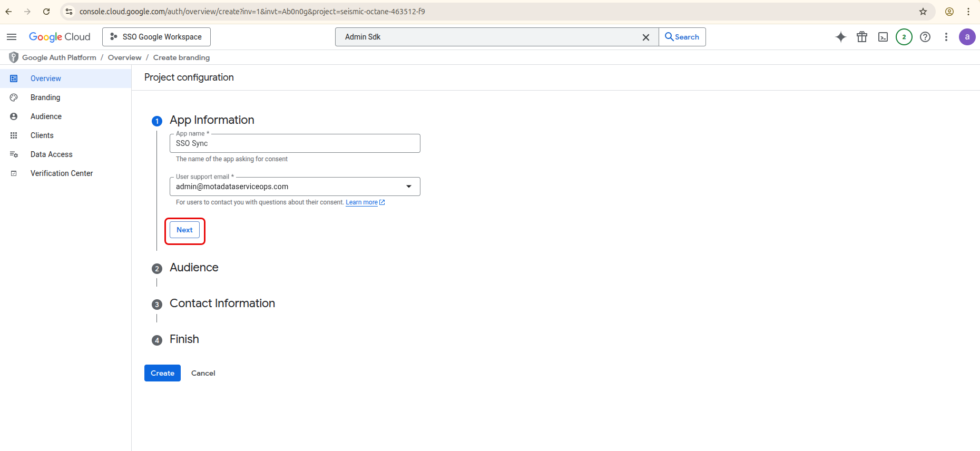
Task: Open the purple account avatar
Action: (967, 37)
